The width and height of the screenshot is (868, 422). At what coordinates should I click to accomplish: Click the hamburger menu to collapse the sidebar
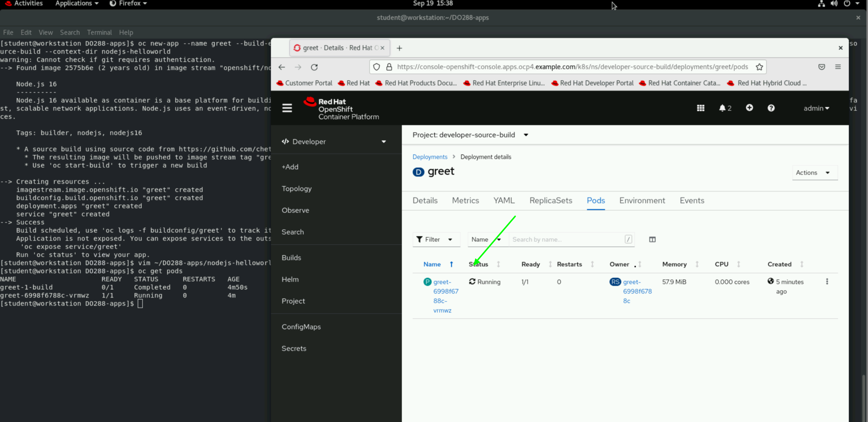(x=287, y=108)
